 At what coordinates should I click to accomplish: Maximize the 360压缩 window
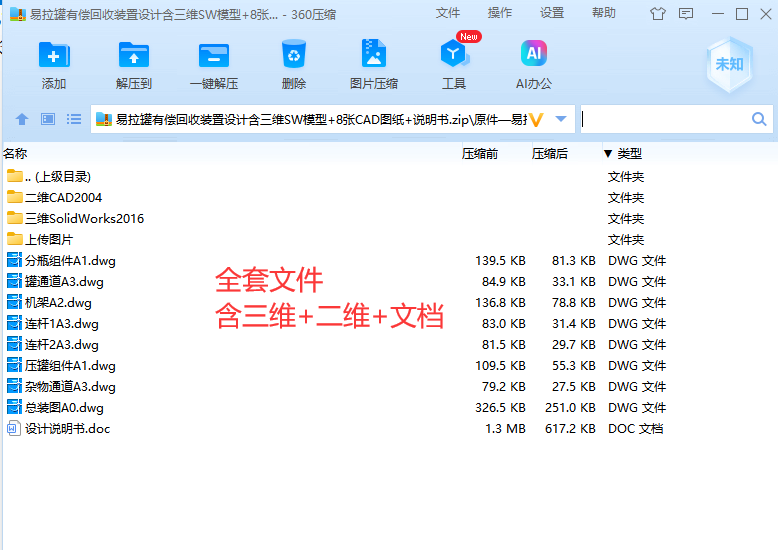tap(742, 14)
